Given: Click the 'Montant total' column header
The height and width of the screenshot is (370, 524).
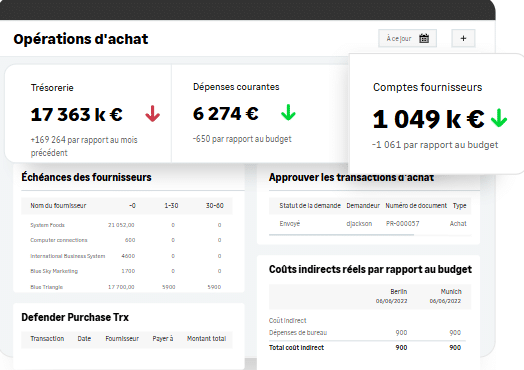Looking at the screenshot, I should [207, 339].
